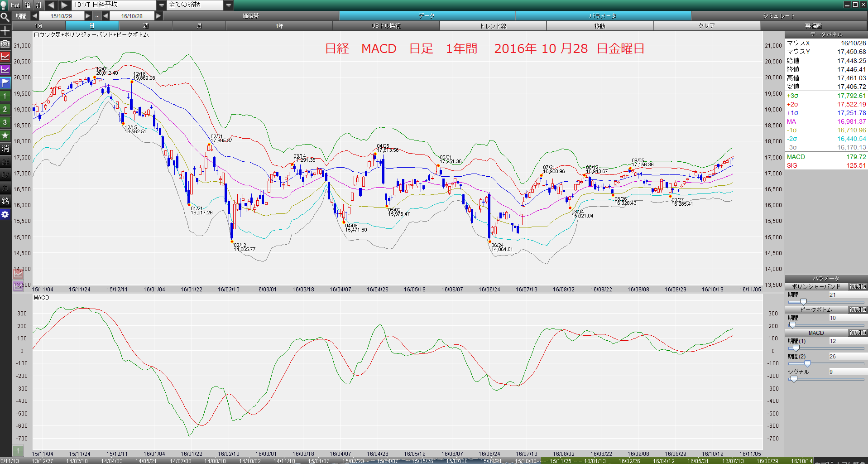Reset ピークボトム to 初期値
Image resolution: width=868 pixels, height=464 pixels.
tap(858, 309)
